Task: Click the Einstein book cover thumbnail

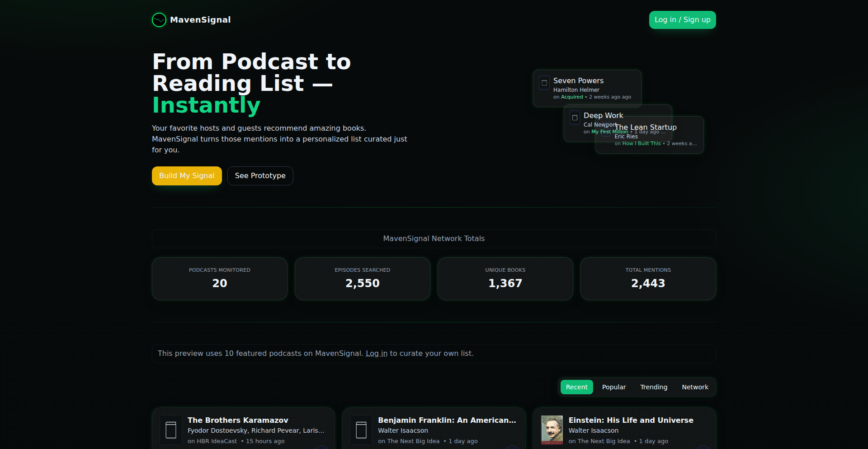Action: coord(552,430)
